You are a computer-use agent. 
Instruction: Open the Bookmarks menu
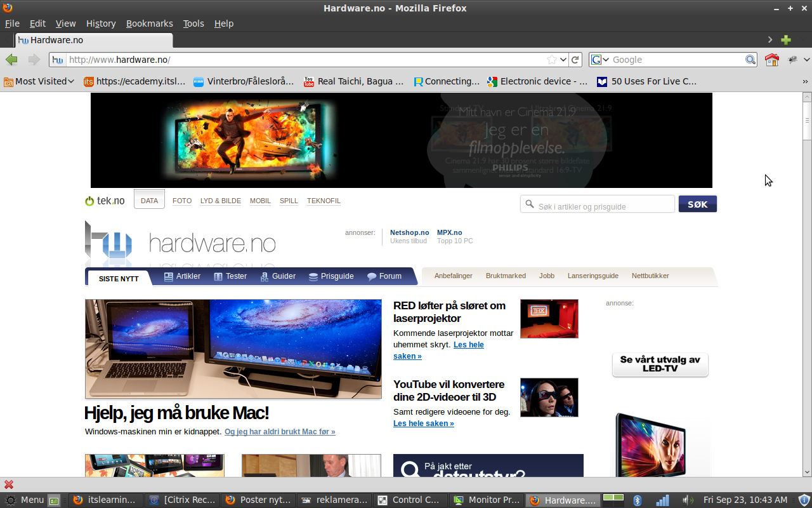pos(149,23)
